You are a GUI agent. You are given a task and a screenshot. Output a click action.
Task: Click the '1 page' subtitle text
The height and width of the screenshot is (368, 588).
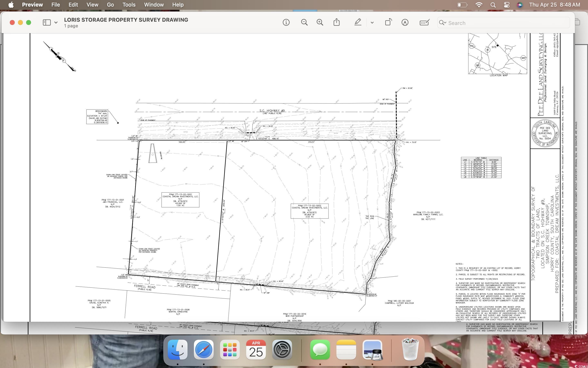71,26
